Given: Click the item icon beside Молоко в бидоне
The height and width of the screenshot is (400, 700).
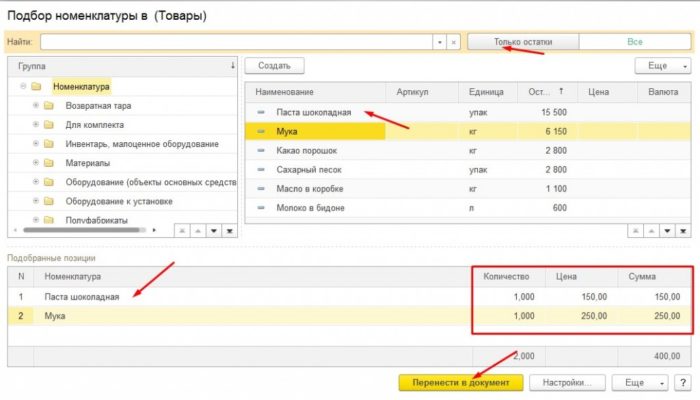Looking at the screenshot, I should click(x=261, y=208).
